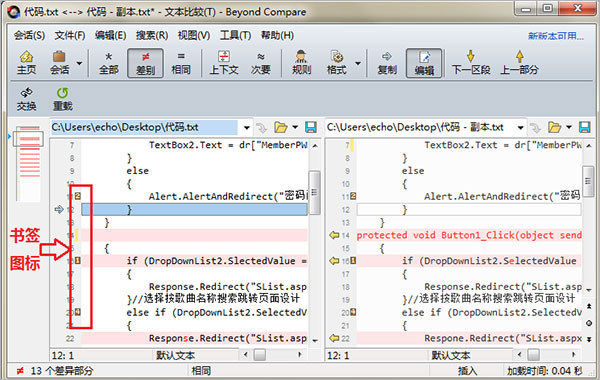Screen dimensions: 600x380
Task: Expand the right open-folder dropdown arrow
Action: click(x=569, y=127)
